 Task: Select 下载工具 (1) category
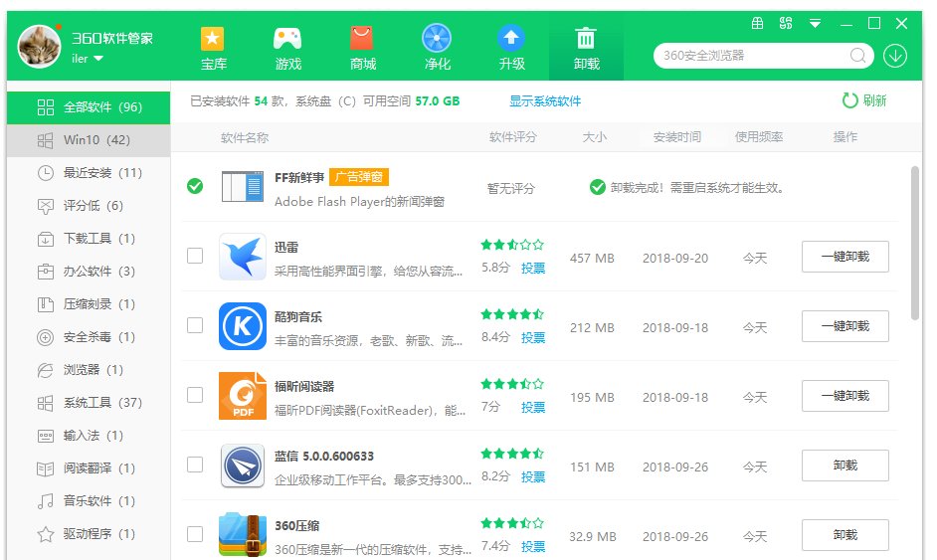pos(89,239)
